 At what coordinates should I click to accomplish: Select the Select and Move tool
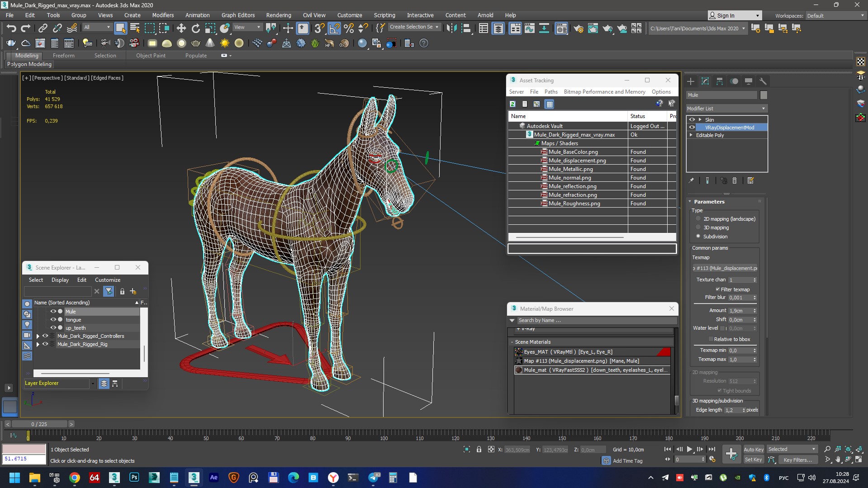(181, 28)
